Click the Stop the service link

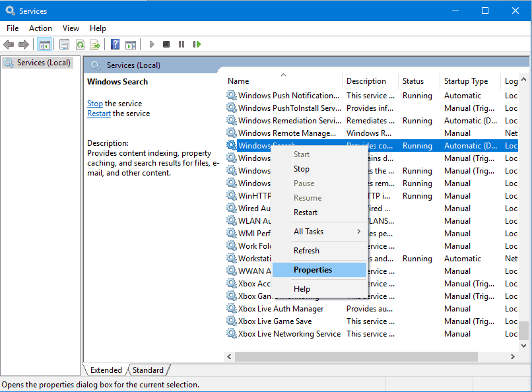point(95,104)
